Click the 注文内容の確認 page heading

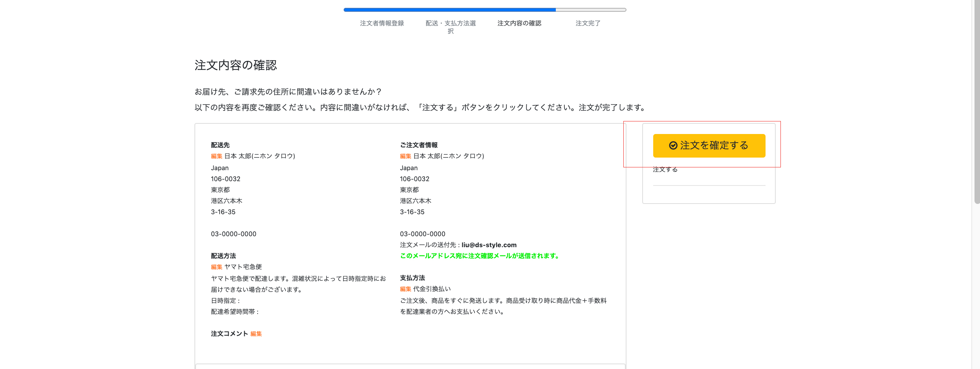[x=236, y=65]
